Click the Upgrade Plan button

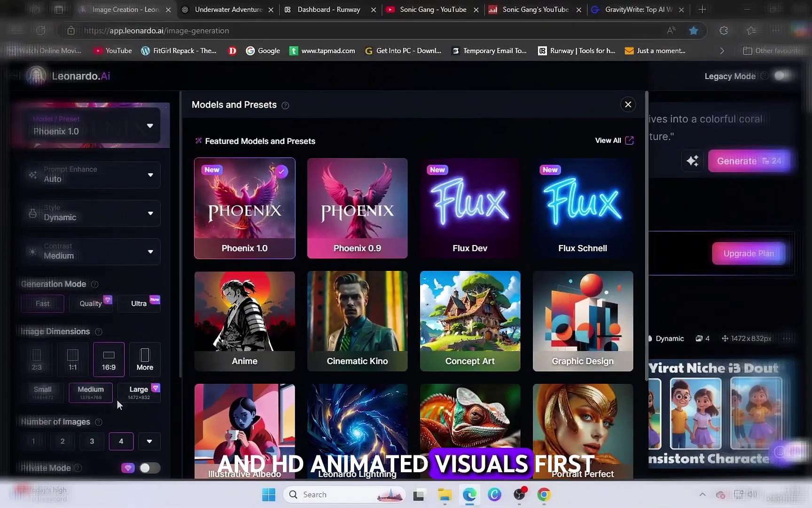tap(749, 253)
